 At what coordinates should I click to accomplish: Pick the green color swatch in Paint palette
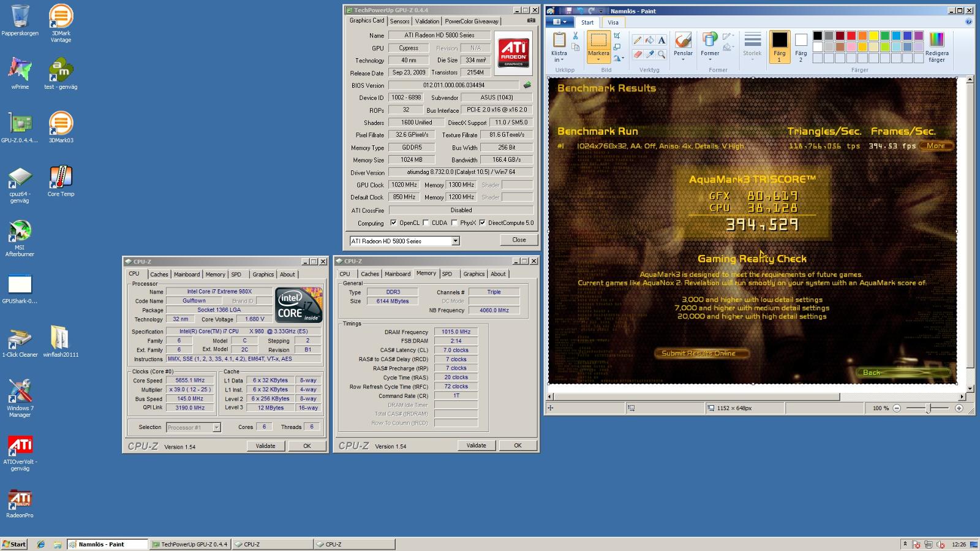pos(885,36)
